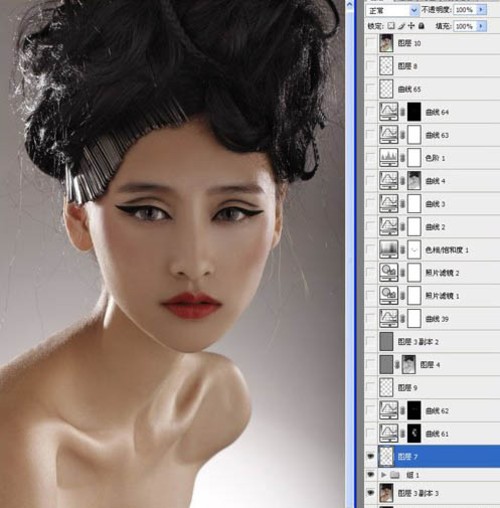Image resolution: width=500 pixels, height=508 pixels.
Task: Select the 组 1 folder icon
Action: 395,475
